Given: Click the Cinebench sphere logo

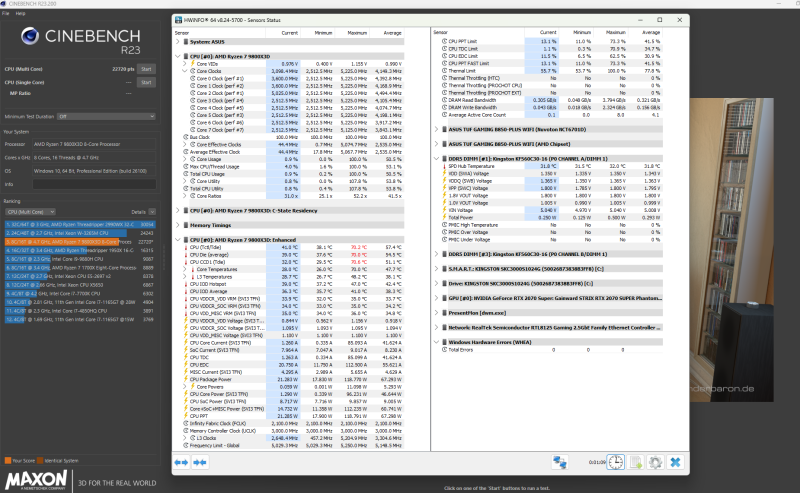Looking at the screenshot, I should (30, 36).
